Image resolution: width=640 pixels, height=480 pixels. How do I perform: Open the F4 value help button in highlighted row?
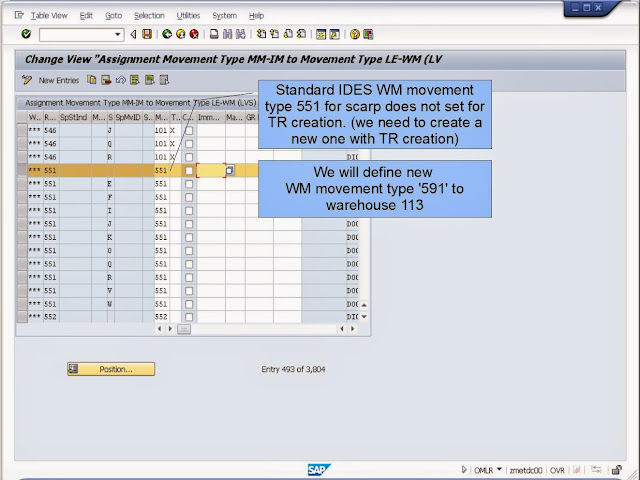[230, 170]
